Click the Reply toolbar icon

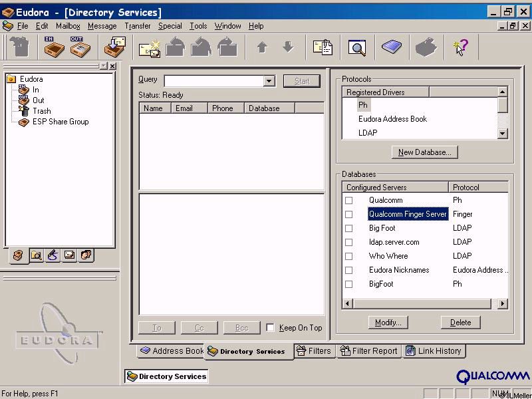point(176,47)
